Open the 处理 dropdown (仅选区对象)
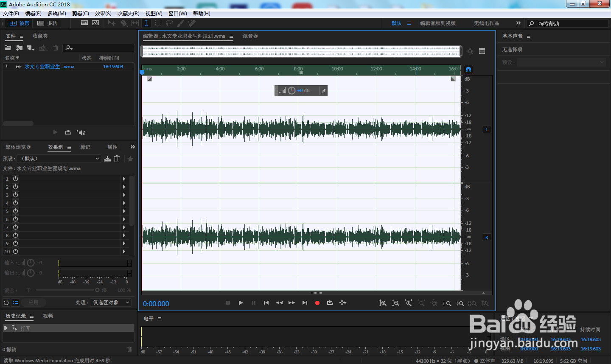611x364 pixels. [x=111, y=302]
